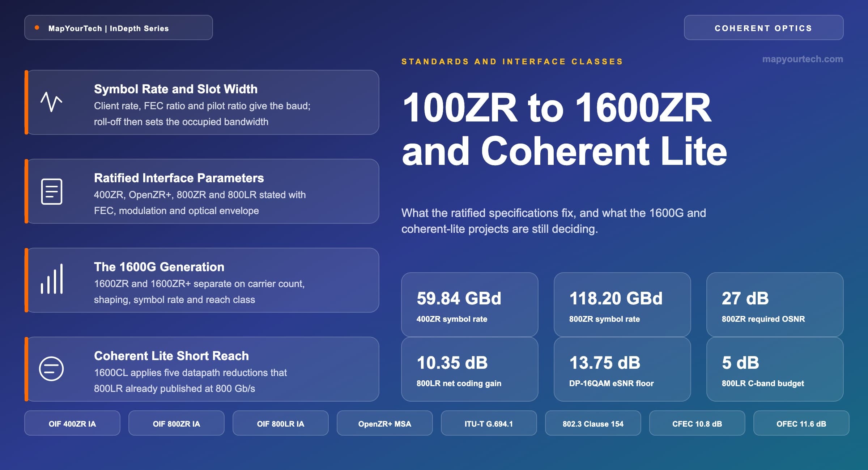Open The 1600G Generation heading
868x470 pixels.
coord(159,267)
